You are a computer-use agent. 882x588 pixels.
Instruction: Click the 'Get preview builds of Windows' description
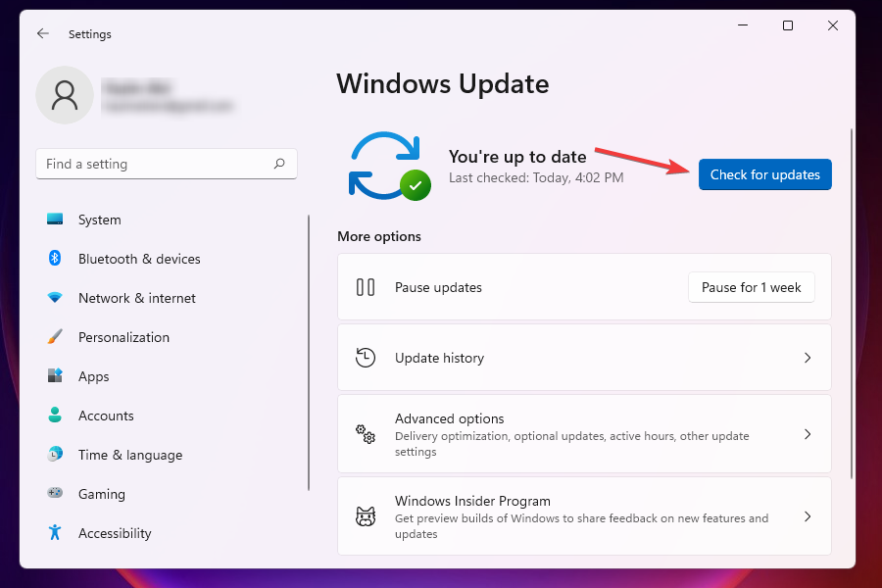click(x=581, y=525)
